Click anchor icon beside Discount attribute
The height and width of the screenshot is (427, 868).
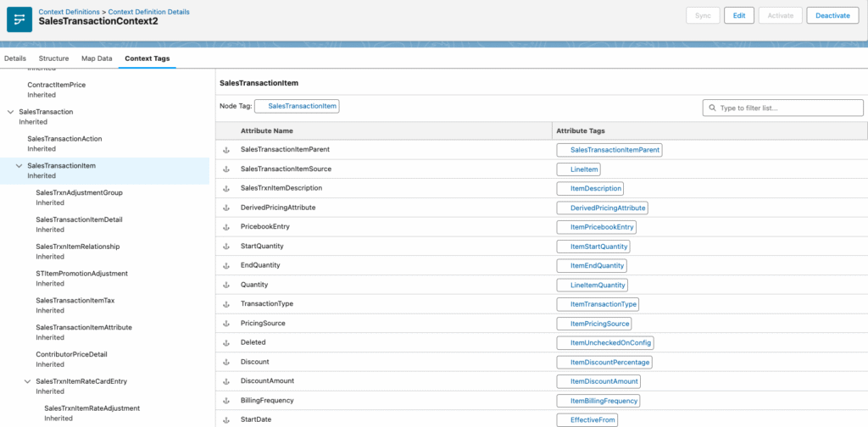[226, 362]
